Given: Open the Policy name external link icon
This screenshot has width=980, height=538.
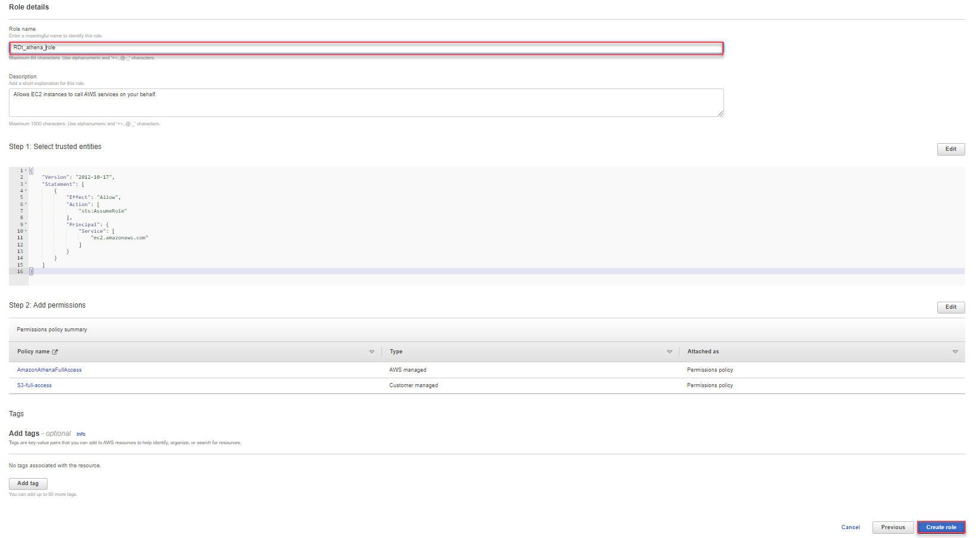Looking at the screenshot, I should (55, 352).
